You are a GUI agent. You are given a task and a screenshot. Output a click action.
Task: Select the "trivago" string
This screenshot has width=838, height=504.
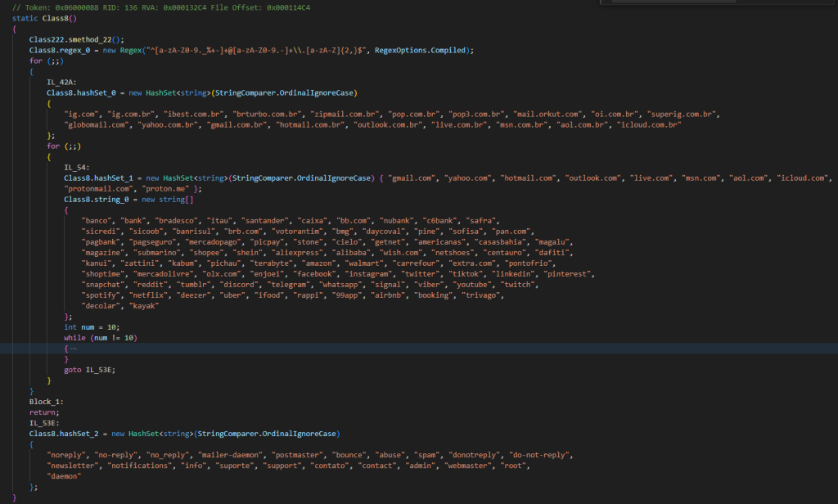click(481, 295)
